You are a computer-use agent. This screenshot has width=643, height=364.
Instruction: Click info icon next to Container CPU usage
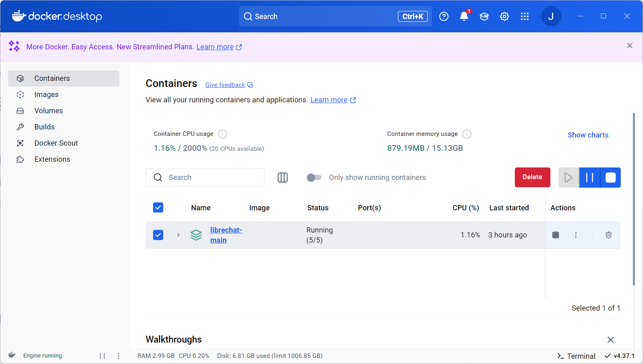pyautogui.click(x=222, y=134)
